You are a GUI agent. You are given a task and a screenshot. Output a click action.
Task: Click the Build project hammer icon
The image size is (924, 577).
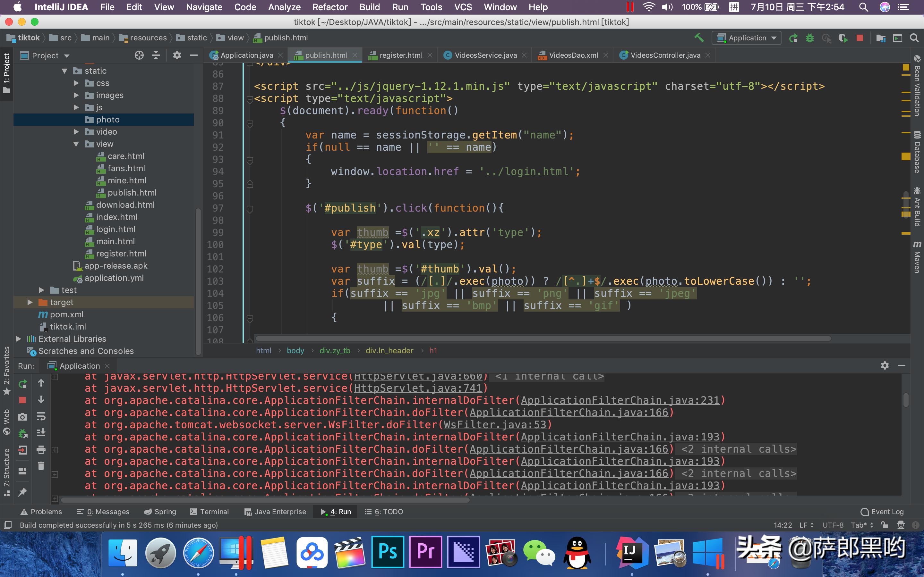click(699, 38)
